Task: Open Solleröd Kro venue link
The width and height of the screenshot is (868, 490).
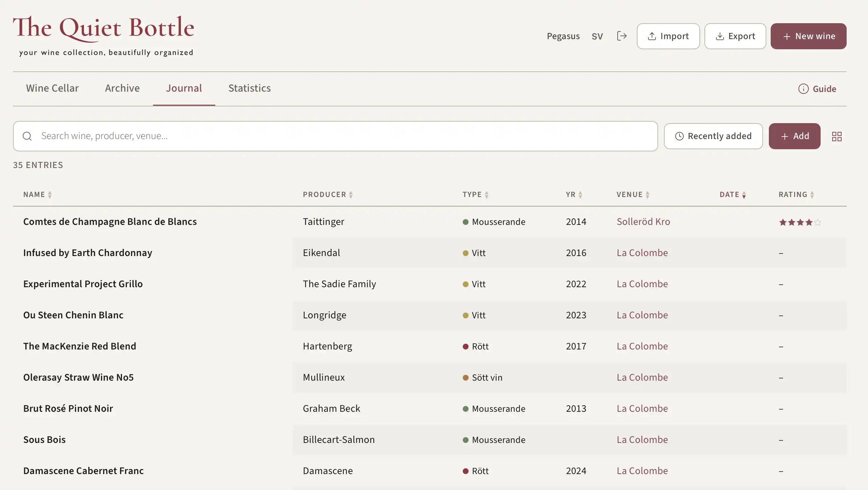Action: [x=643, y=221]
